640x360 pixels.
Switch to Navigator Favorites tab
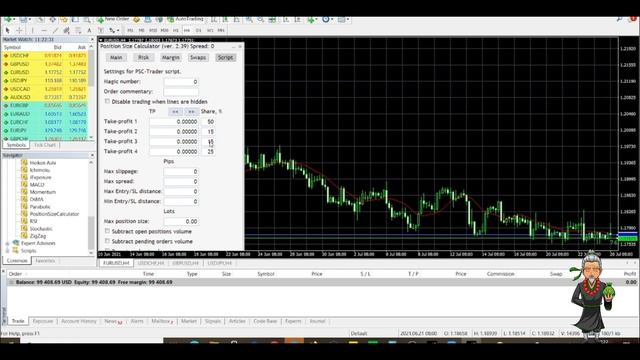45,260
